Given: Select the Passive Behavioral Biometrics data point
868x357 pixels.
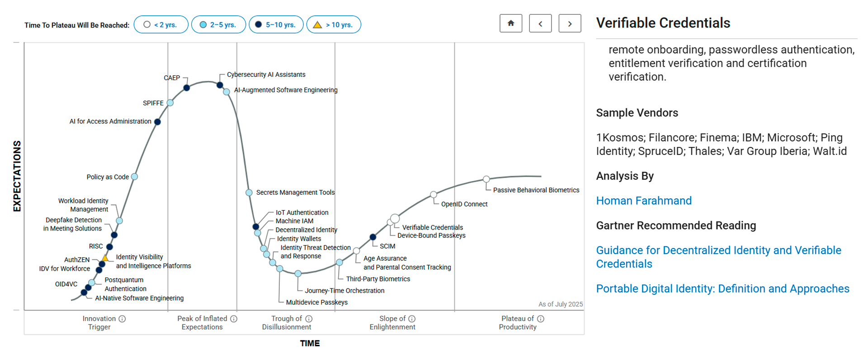Looking at the screenshot, I should 486,179.
